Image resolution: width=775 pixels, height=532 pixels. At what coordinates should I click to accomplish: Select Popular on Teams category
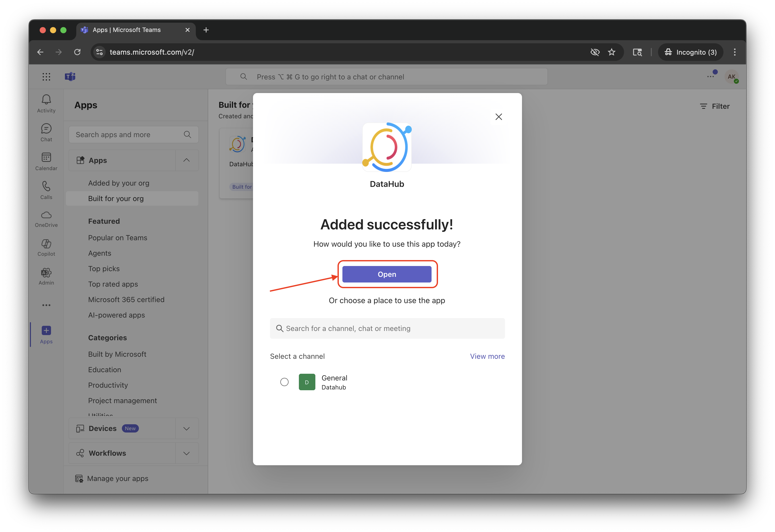coord(117,238)
